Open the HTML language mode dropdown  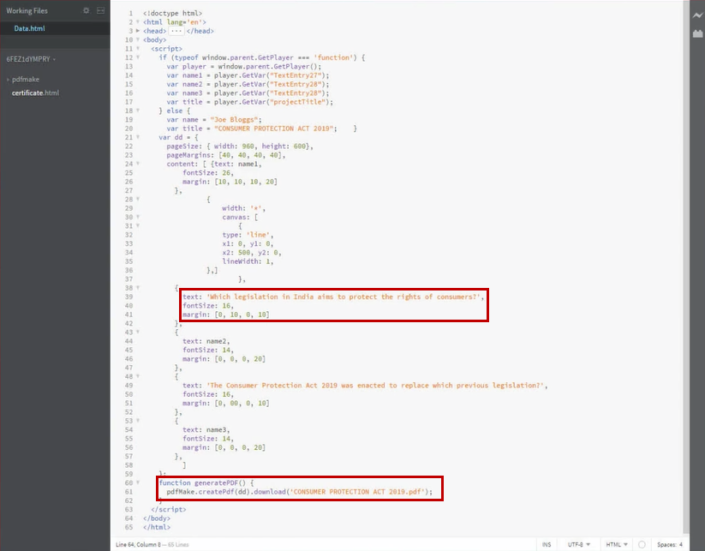coord(616,544)
